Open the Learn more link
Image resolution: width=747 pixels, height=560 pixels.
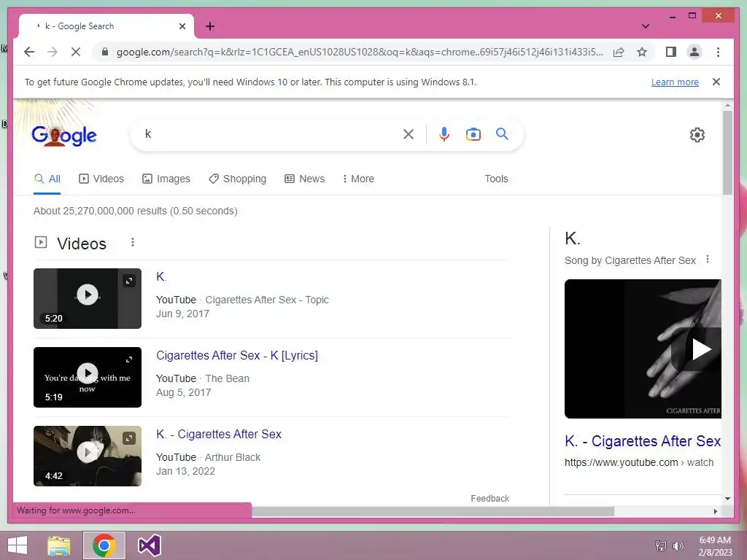tap(675, 82)
